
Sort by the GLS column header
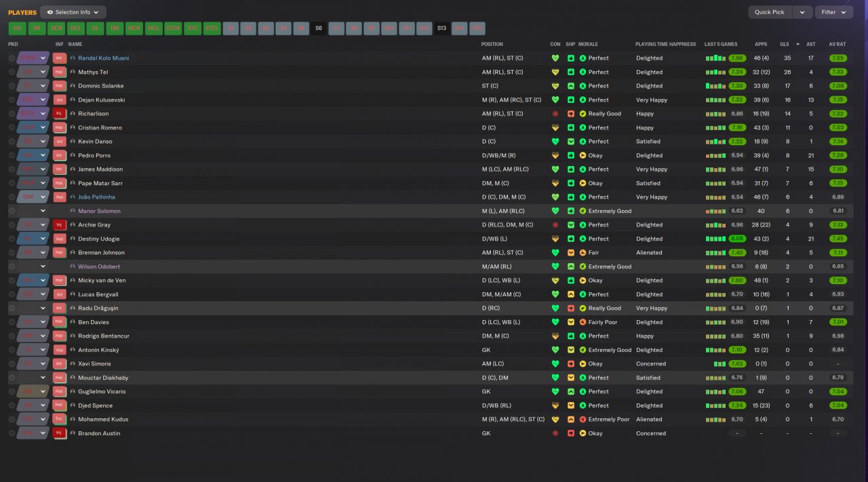point(785,44)
